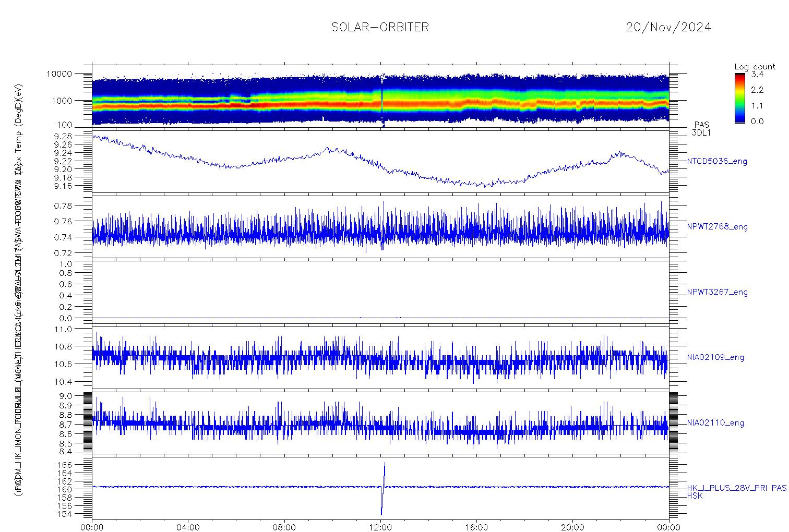Image resolution: width=789 pixels, height=532 pixels.
Task: Click the 20:00 time axis tick
Action: (x=572, y=527)
